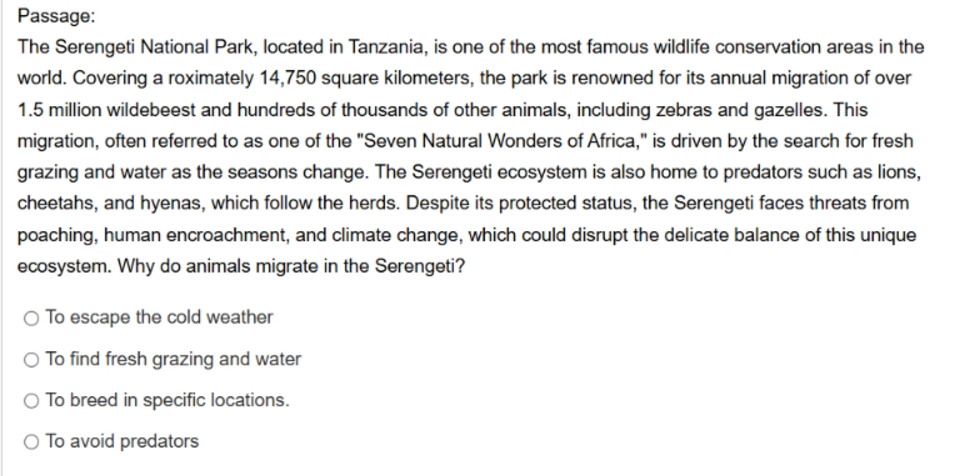Click the phrase '1.5 million wildebeest'

point(107,110)
